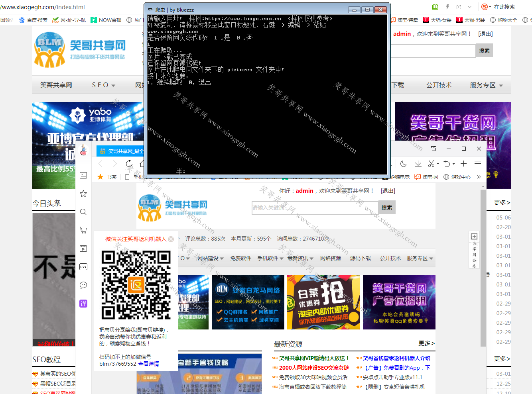This screenshot has width=532, height=394.
Task: Open hamburger menu in front browser
Action: tap(478, 164)
